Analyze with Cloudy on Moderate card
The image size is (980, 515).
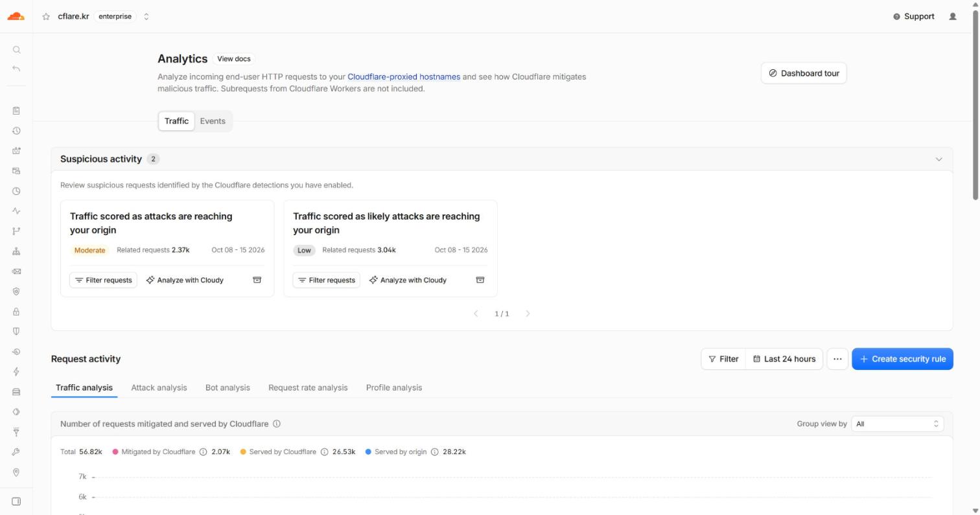[x=185, y=280]
